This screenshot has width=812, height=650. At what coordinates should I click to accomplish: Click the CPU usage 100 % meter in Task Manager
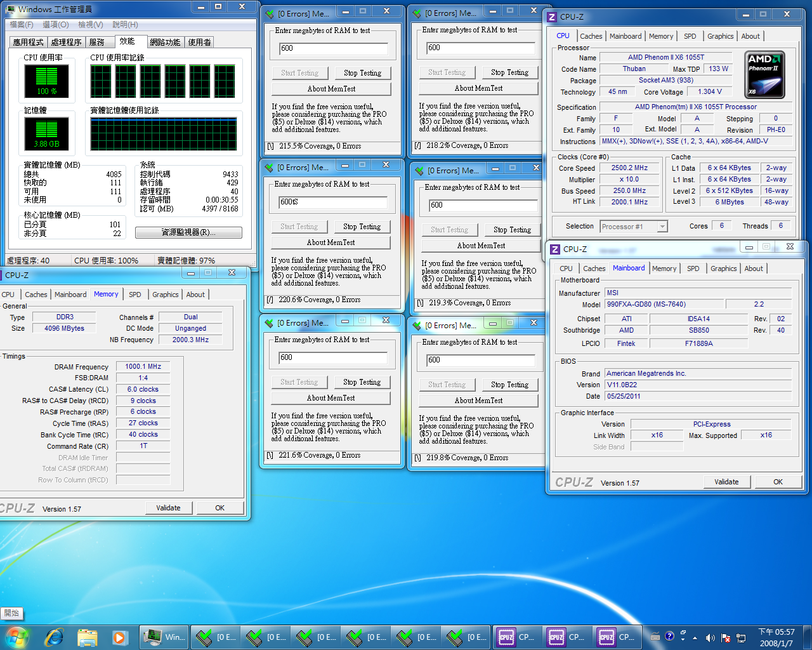(x=46, y=81)
